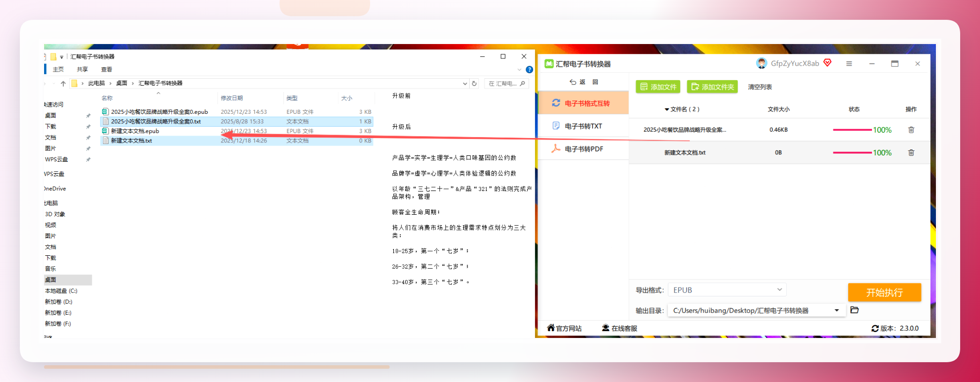Toggle the 文件名 sort arrow in list header

[x=667, y=109]
